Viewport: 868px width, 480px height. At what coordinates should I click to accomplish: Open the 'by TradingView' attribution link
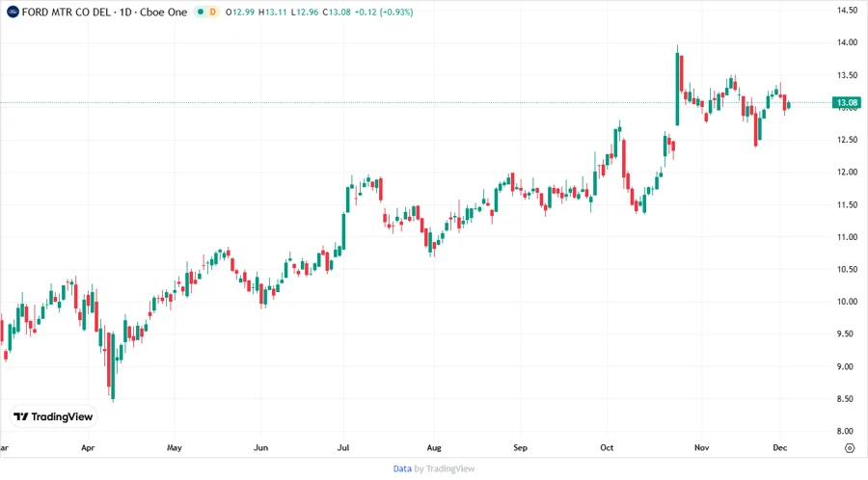click(x=445, y=468)
